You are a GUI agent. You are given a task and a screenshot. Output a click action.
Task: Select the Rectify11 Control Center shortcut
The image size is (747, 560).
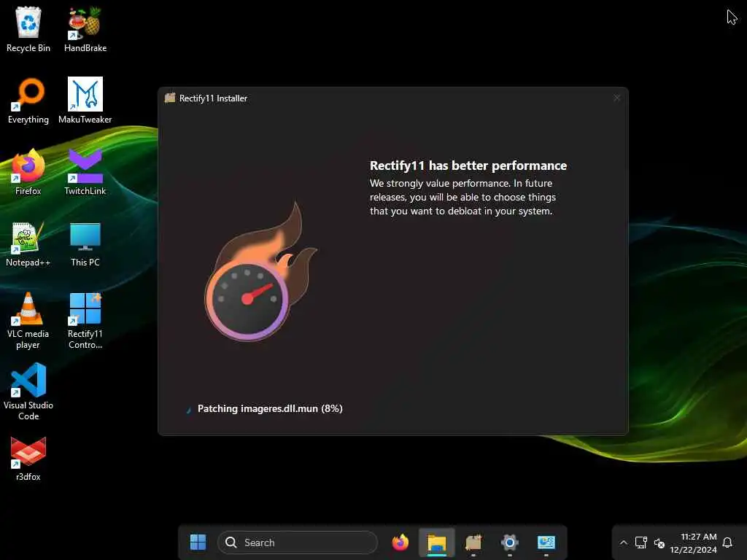tap(85, 321)
